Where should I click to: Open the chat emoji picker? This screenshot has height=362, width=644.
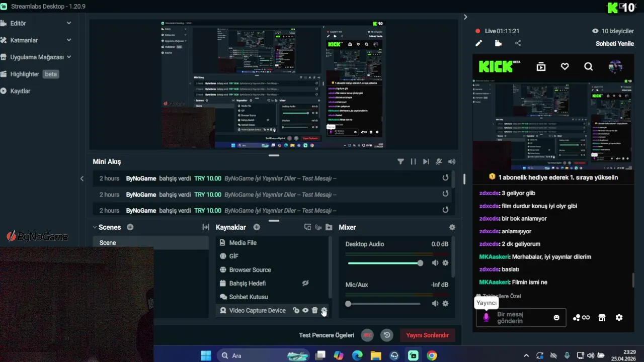[x=556, y=318]
